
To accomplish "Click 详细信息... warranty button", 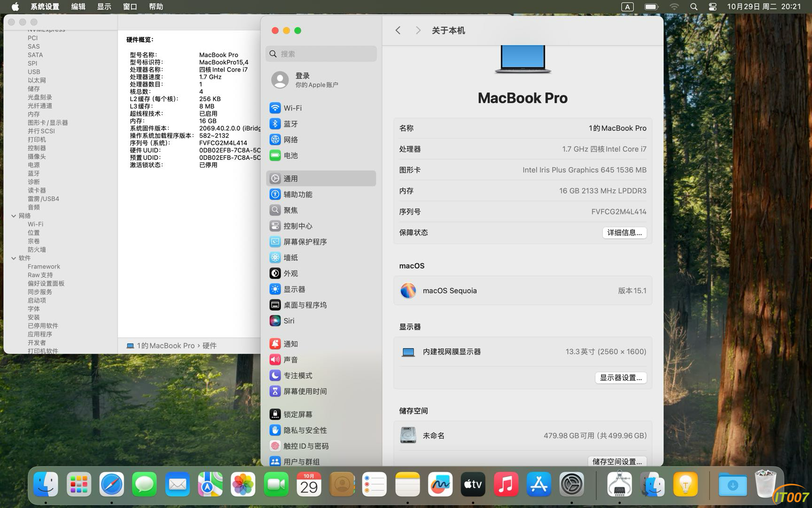I will click(625, 232).
